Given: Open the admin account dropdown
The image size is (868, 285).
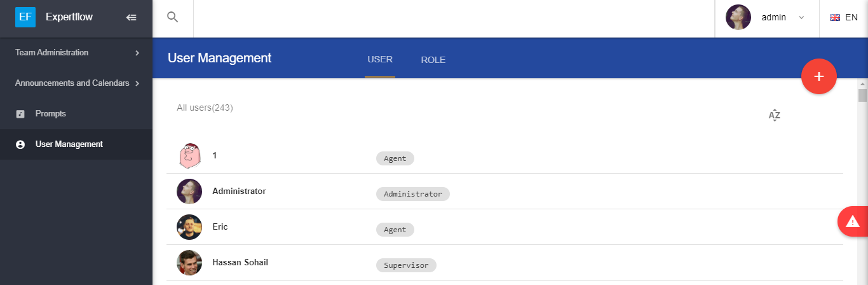Looking at the screenshot, I should 801,18.
